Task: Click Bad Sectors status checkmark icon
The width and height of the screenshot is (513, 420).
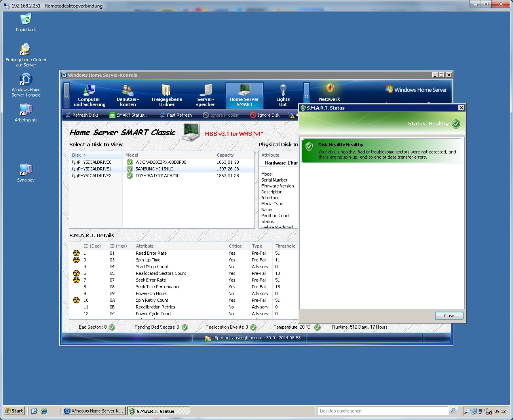Action: pos(112,327)
